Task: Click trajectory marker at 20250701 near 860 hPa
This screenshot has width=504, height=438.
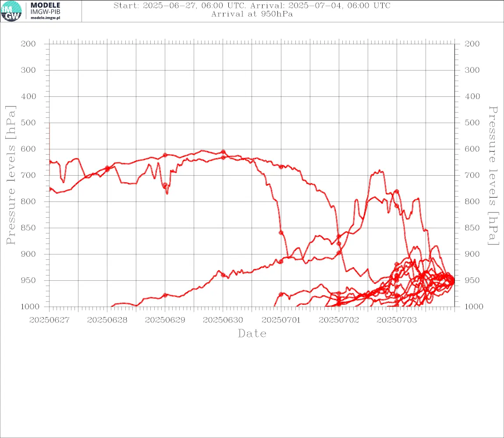Action: point(281,233)
